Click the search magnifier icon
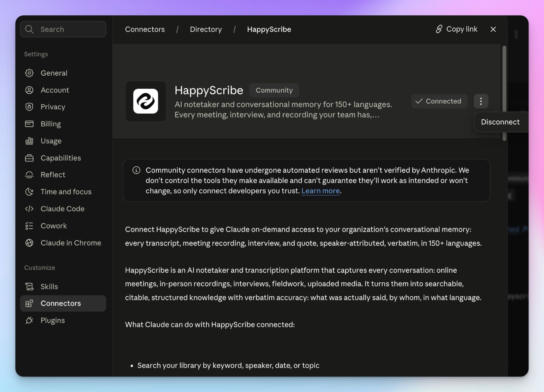The image size is (544, 392). (29, 29)
